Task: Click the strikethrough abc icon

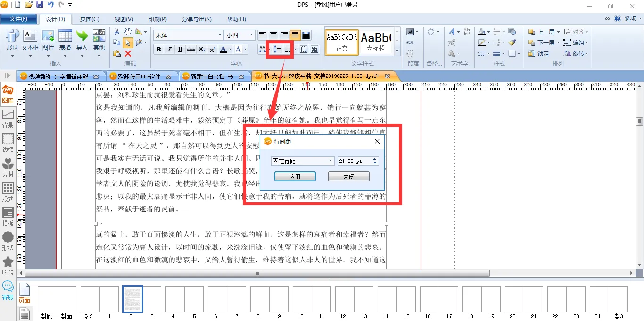Action: click(191, 50)
